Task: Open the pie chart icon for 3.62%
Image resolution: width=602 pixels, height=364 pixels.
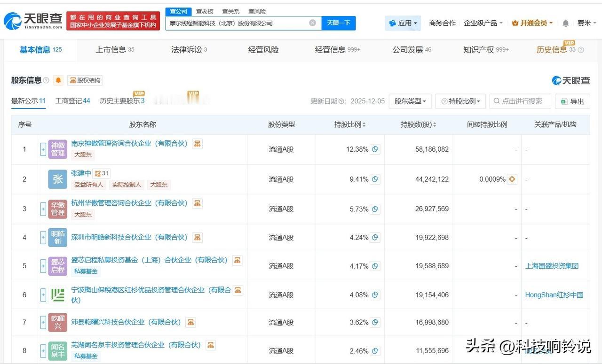Action: [375, 323]
